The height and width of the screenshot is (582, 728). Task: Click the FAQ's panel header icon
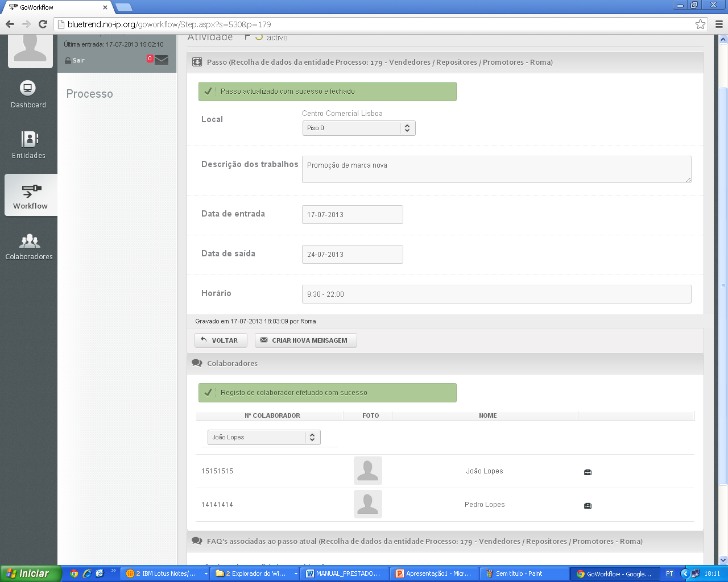tap(197, 541)
